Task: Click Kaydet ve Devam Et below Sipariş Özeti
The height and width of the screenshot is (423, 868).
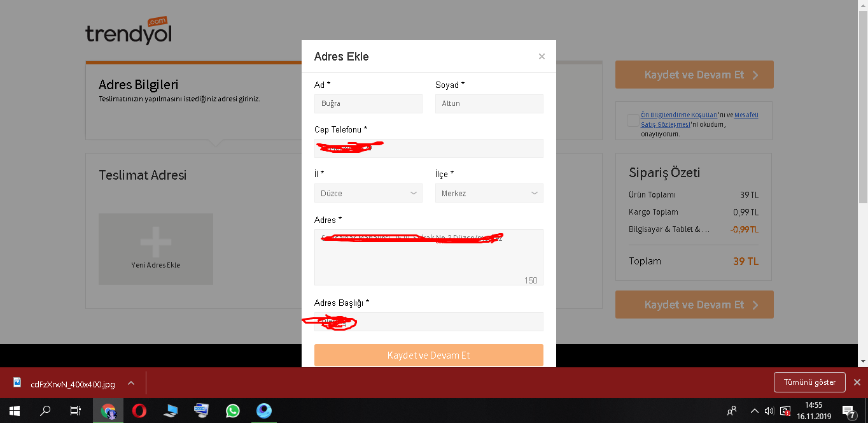Action: click(694, 305)
